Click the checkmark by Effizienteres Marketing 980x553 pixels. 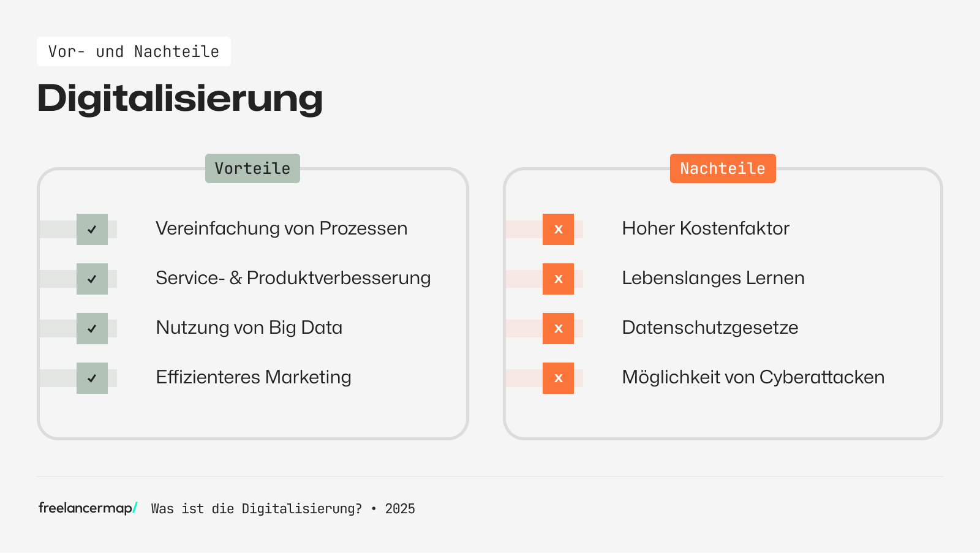coord(92,378)
